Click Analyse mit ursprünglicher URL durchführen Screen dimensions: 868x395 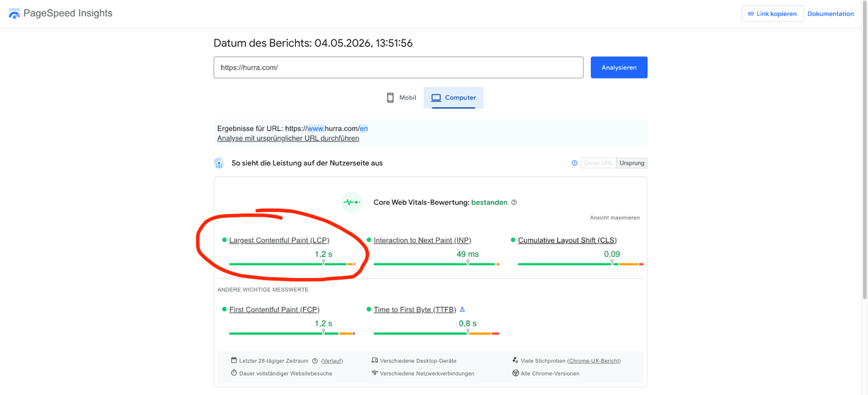coord(288,138)
